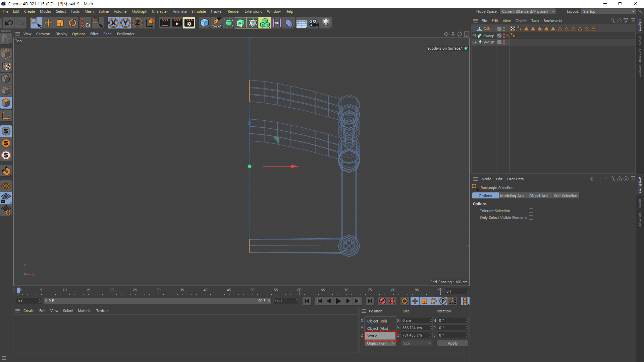Image resolution: width=644 pixels, height=362 pixels.
Task: Switch to Modeling Axis tab
Action: [x=512, y=196]
